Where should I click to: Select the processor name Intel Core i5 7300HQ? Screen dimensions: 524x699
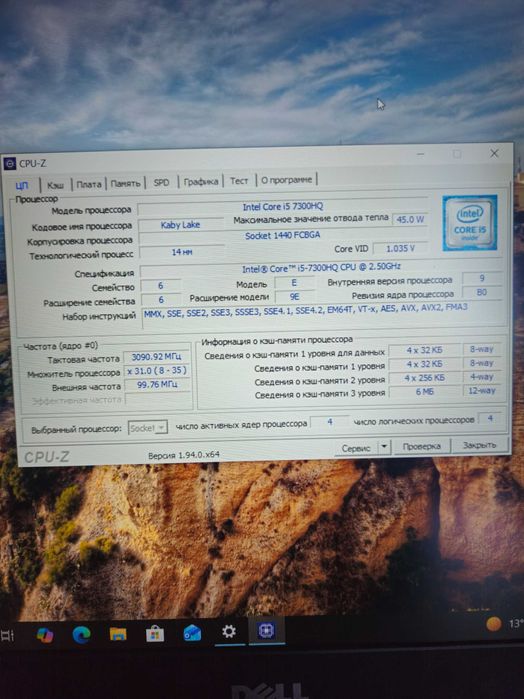coord(283,207)
